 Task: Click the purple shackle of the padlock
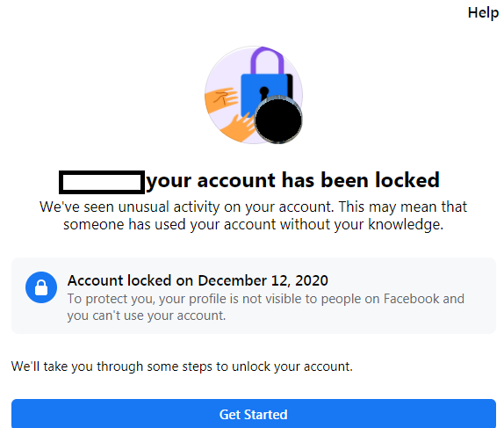[x=267, y=61]
